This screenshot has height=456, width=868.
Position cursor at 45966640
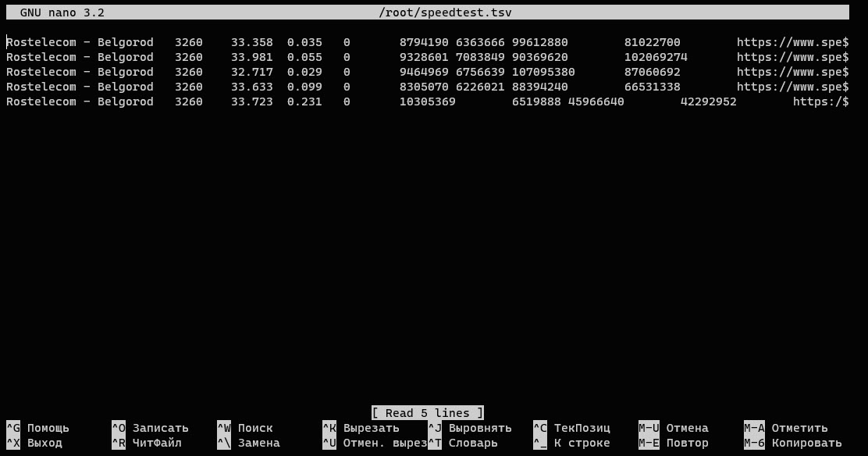pyautogui.click(x=596, y=102)
